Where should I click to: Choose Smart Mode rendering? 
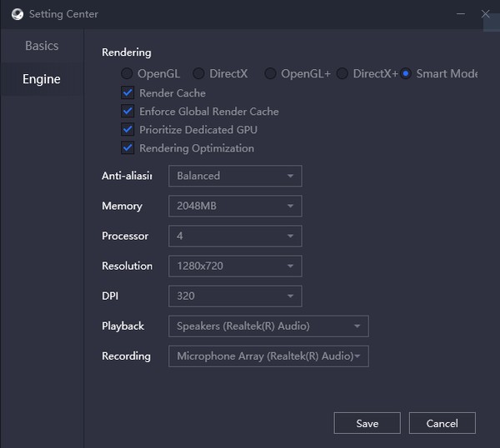tap(406, 73)
